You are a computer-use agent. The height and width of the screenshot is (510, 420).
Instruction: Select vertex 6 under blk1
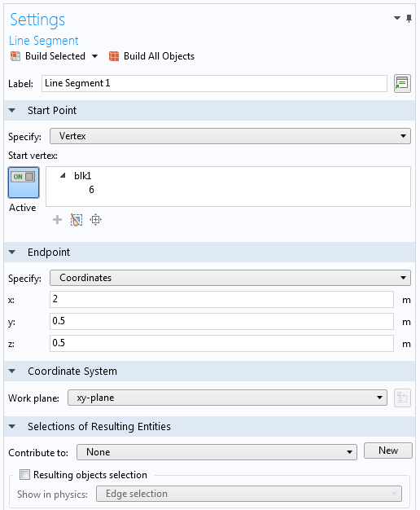(92, 190)
